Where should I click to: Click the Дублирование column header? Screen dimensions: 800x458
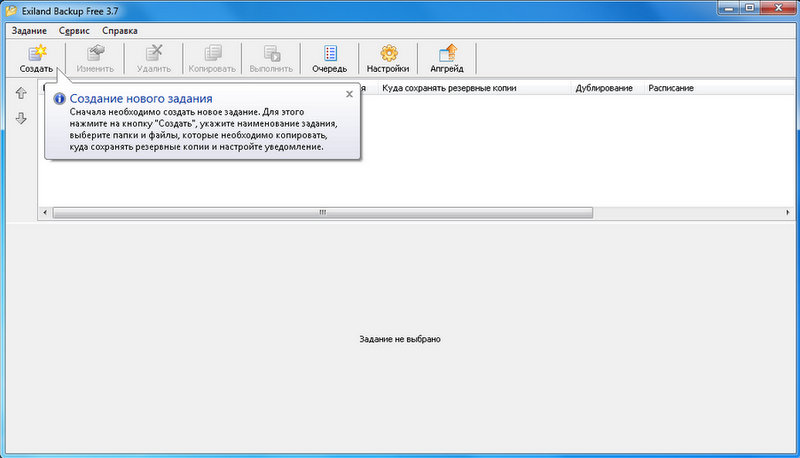coord(608,88)
